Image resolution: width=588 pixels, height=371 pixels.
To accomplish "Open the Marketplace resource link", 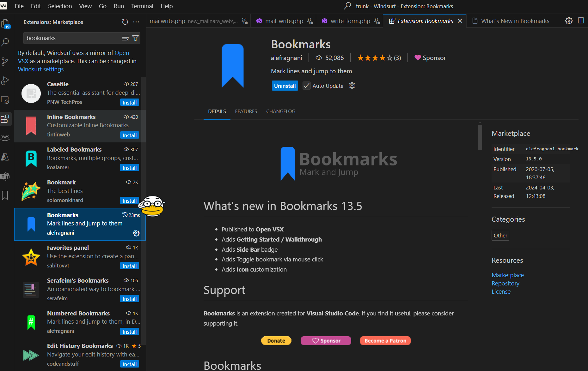I will pos(508,275).
